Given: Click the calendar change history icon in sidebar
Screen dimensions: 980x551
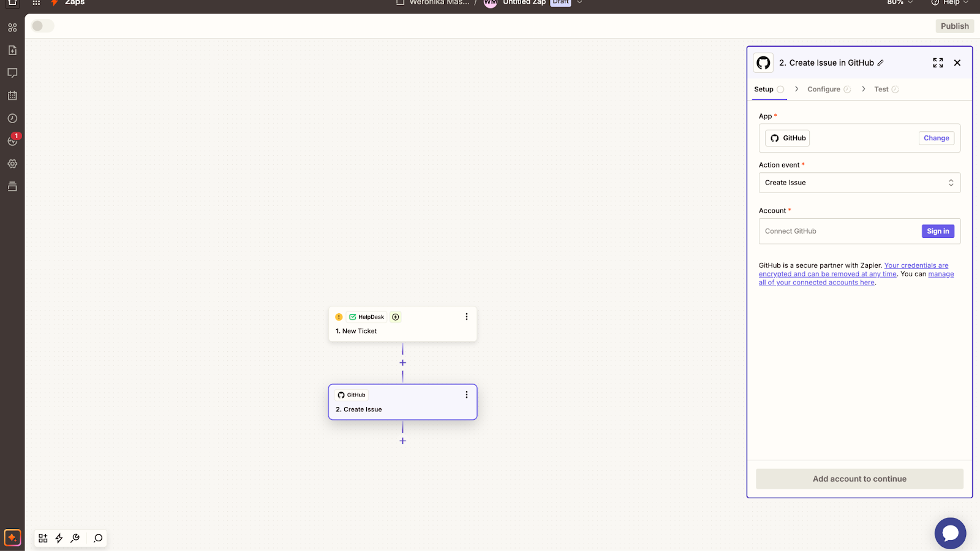Looking at the screenshot, I should click(12, 96).
